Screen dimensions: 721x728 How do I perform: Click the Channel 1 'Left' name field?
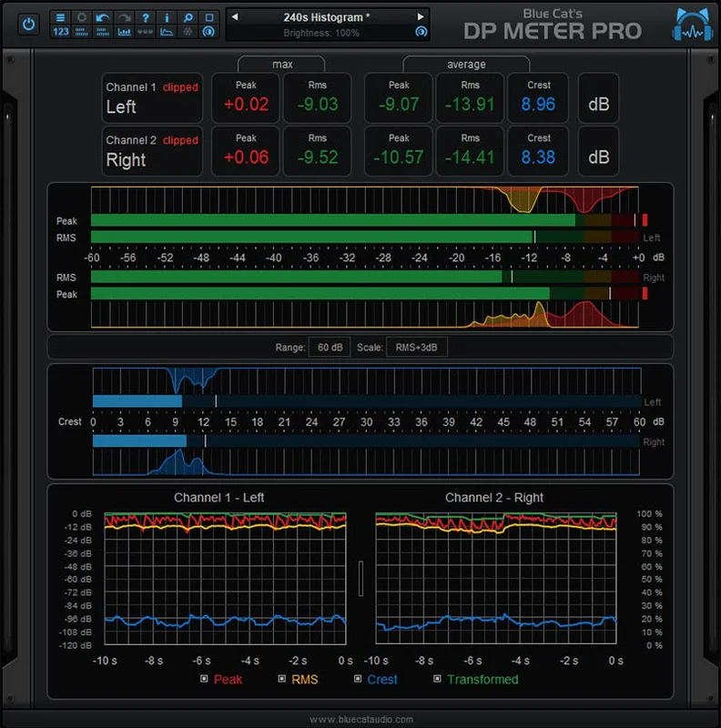(x=121, y=106)
